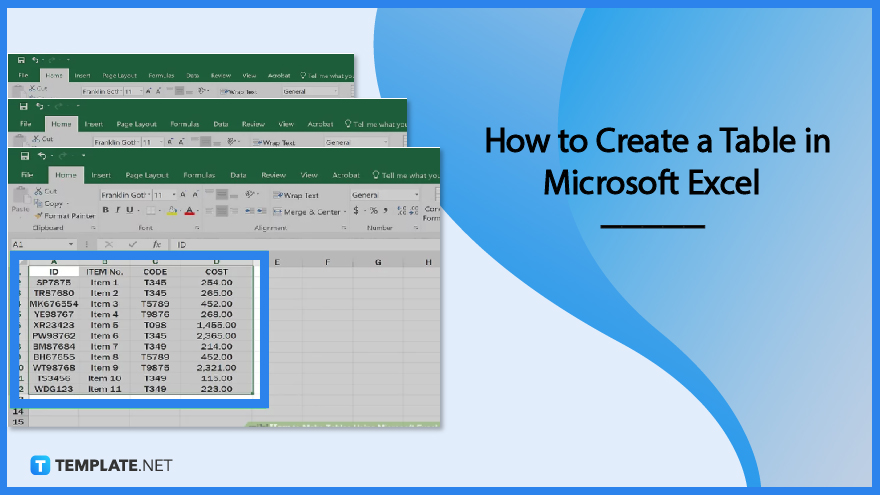Click Enter checkmark in formula bar
The image size is (880, 495).
click(x=132, y=245)
